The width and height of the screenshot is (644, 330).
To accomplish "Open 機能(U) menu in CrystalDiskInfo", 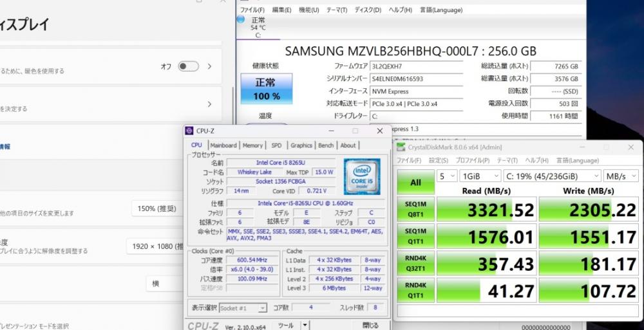I will pyautogui.click(x=309, y=10).
